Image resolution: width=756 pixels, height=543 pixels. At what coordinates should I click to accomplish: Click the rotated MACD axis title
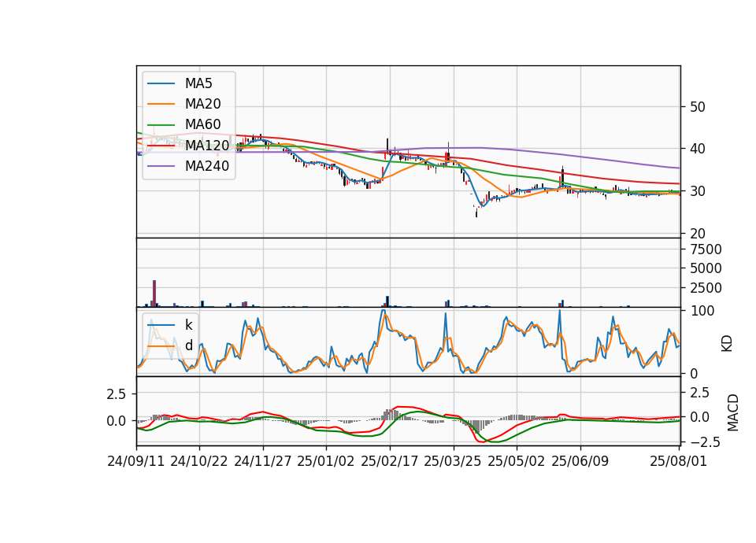coord(732,412)
